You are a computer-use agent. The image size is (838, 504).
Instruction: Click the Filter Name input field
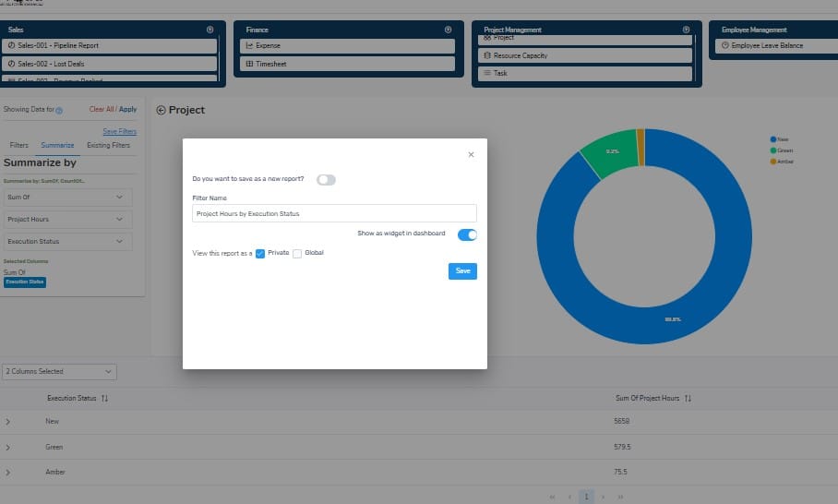pos(334,213)
